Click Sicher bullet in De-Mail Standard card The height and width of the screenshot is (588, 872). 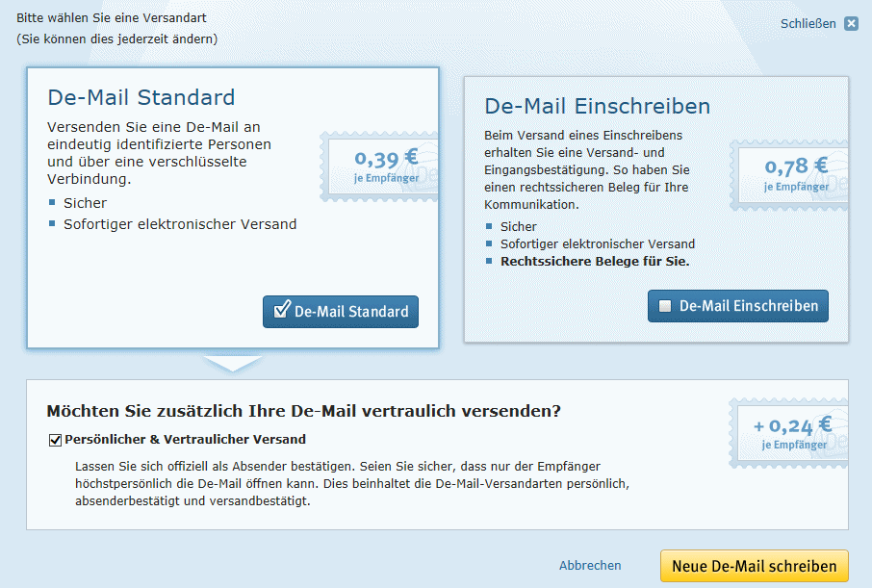click(85, 203)
